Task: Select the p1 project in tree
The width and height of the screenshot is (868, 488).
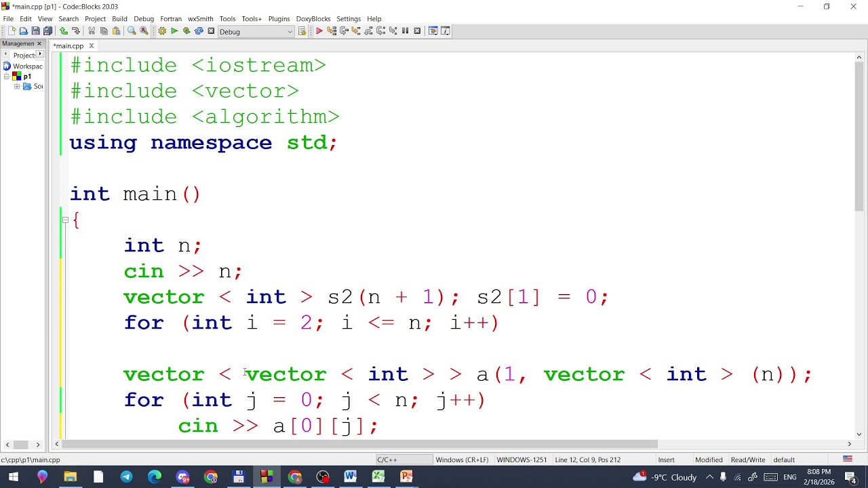Action: [27, 77]
